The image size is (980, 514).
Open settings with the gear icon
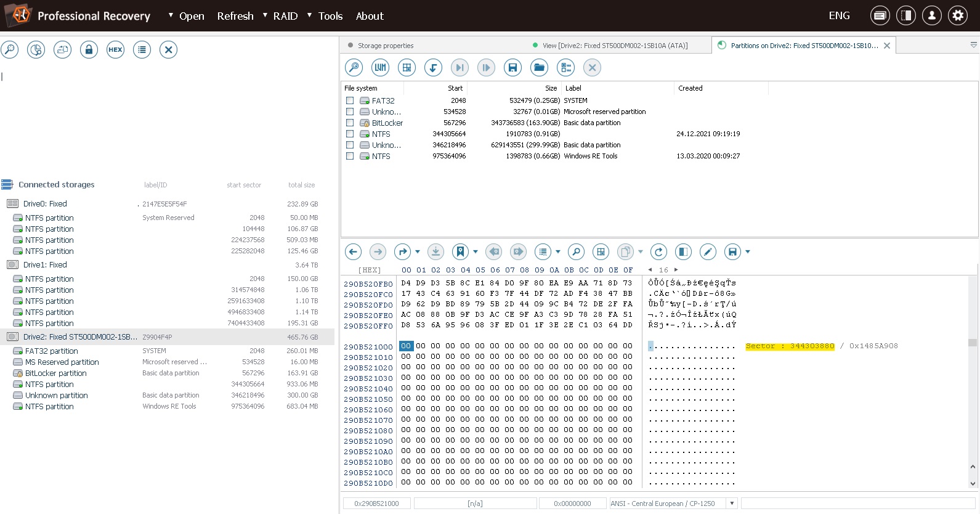[x=958, y=16]
